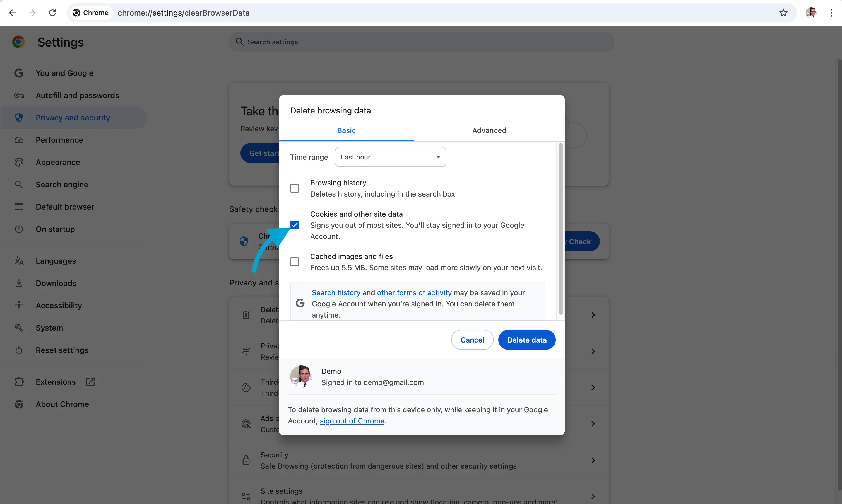Click the sliders icon in Site settings row
The image size is (842, 504).
(246, 496)
